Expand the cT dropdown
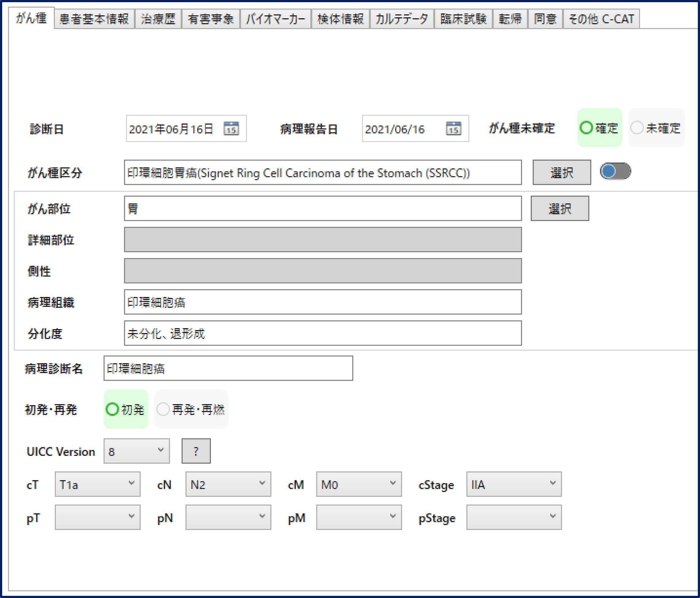700x598 pixels. (x=97, y=484)
